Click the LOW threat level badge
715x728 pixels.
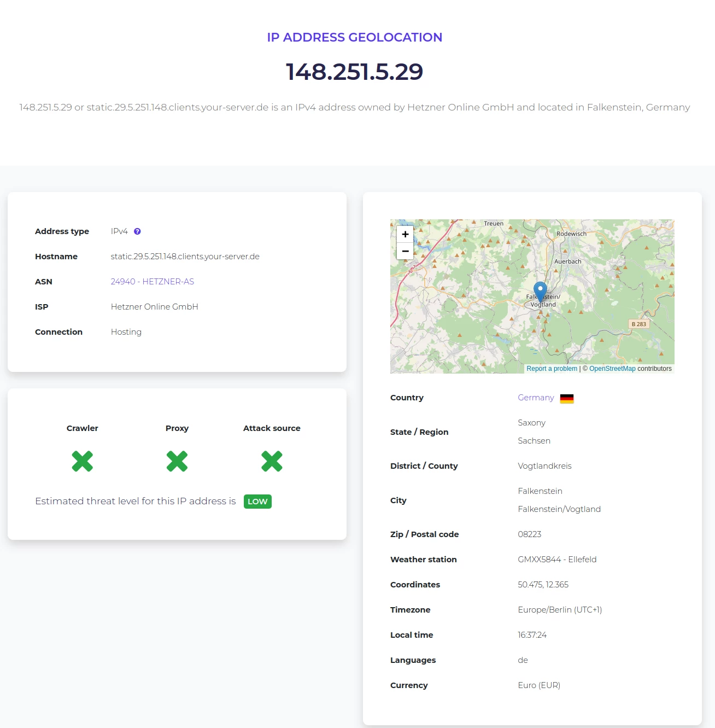(257, 502)
